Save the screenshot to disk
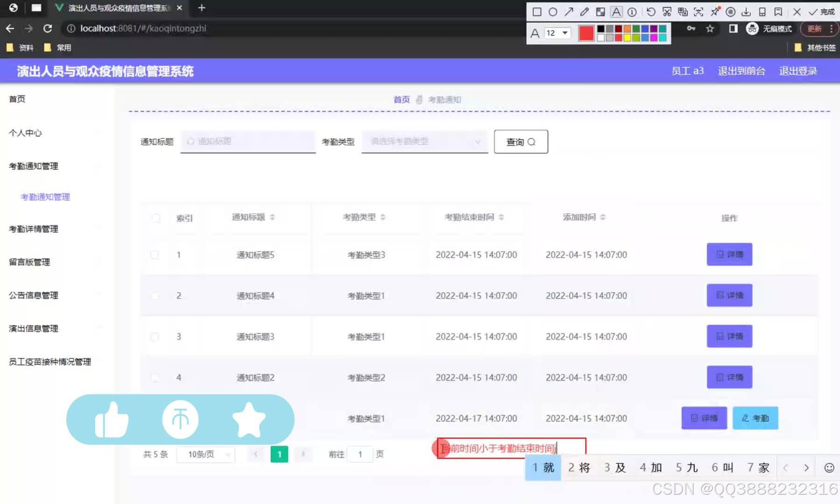The image size is (840, 504). pyautogui.click(x=747, y=12)
